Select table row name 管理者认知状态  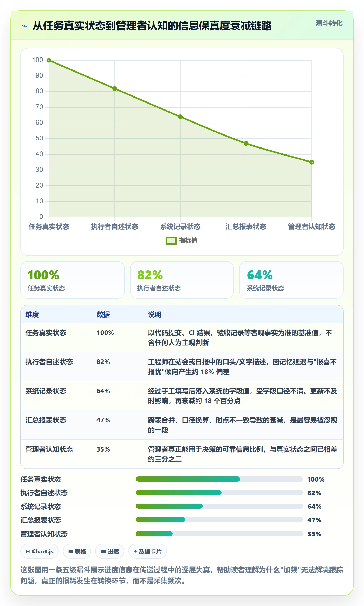(x=49, y=449)
